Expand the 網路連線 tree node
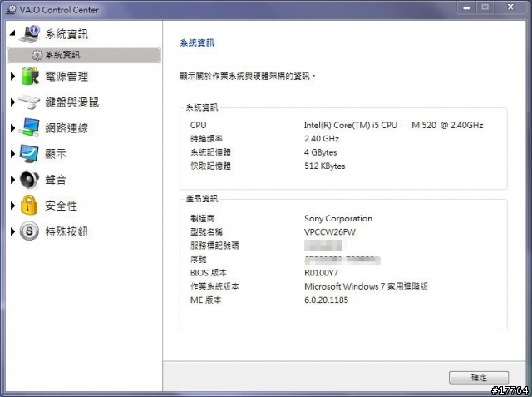This screenshot has width=532, height=397. tap(13, 128)
